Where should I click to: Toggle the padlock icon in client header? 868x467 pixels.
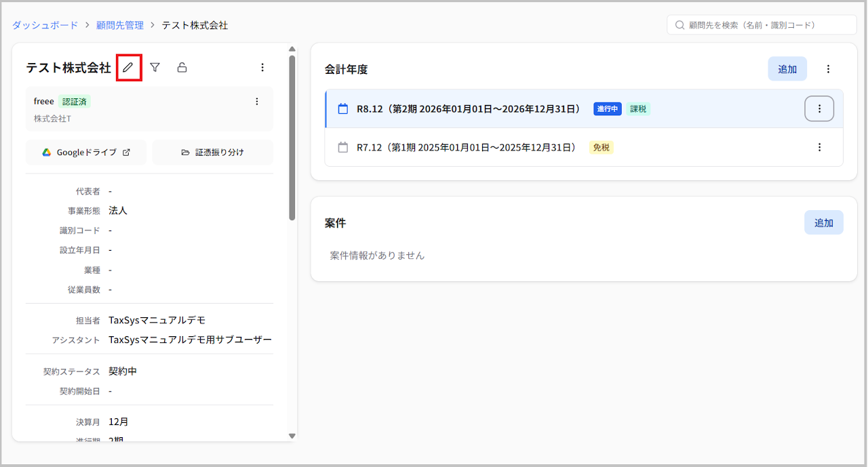coord(182,67)
